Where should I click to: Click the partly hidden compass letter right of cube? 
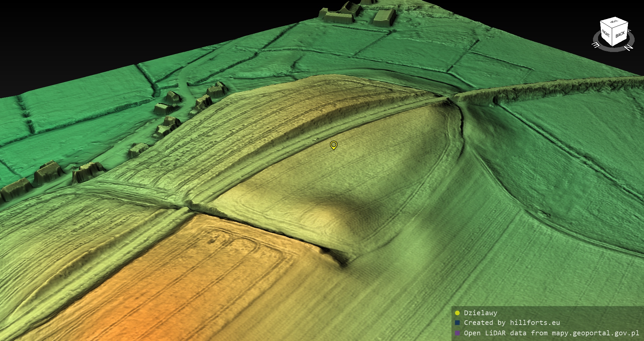tap(630, 31)
